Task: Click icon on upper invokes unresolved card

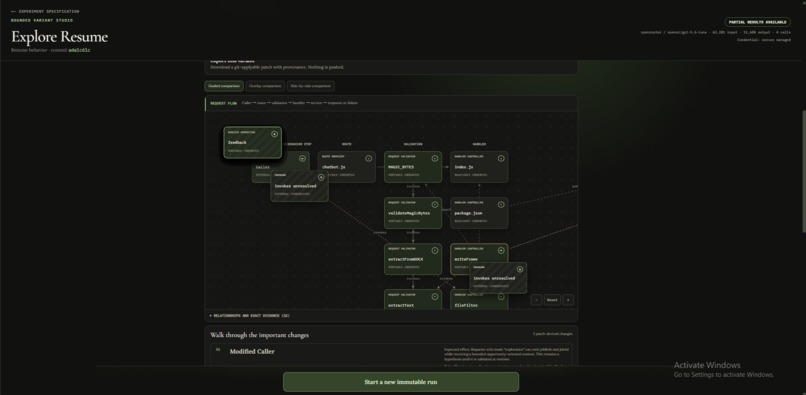Action: 321,177
